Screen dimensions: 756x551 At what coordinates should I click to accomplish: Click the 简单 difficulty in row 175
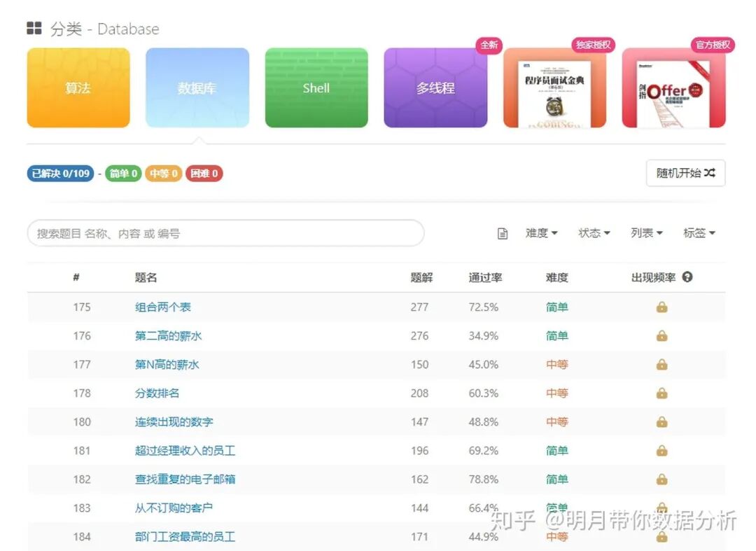coord(557,307)
